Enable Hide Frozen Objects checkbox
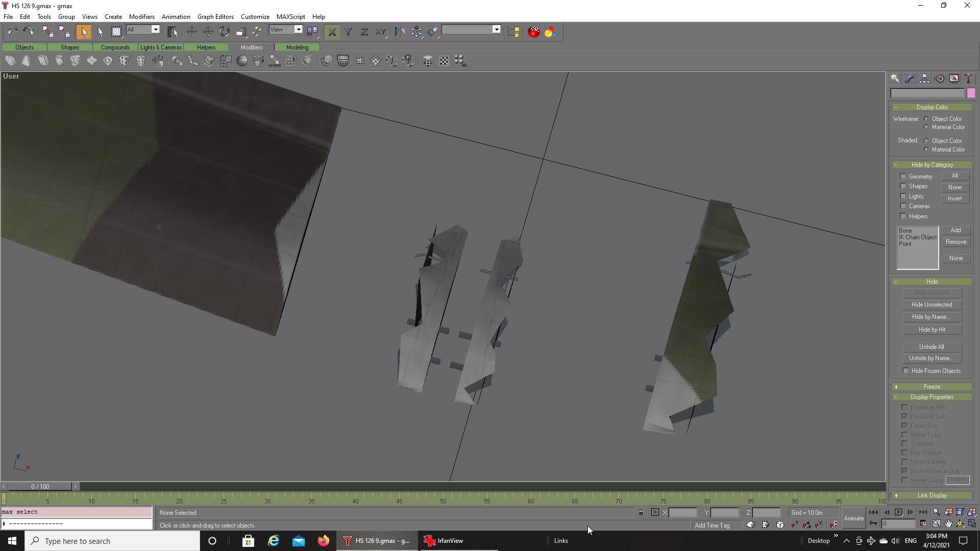Screen dimensions: 980x551 (x=905, y=371)
